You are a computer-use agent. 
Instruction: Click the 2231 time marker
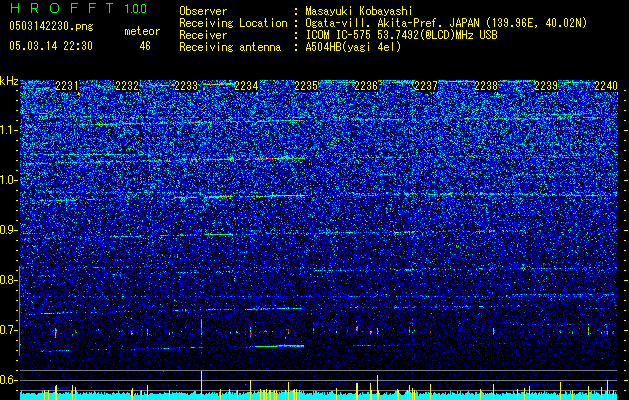pos(67,86)
